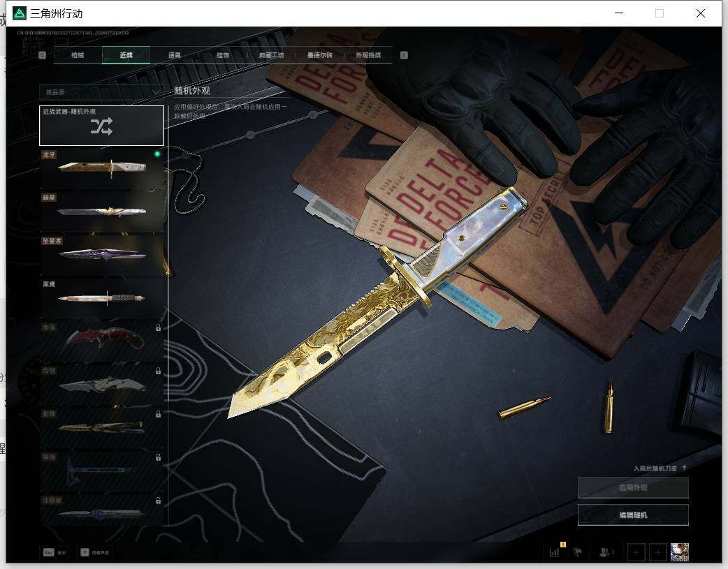This screenshot has width=728, height=569.
Task: Select the locked grey folding knife skin
Action: coord(102,384)
